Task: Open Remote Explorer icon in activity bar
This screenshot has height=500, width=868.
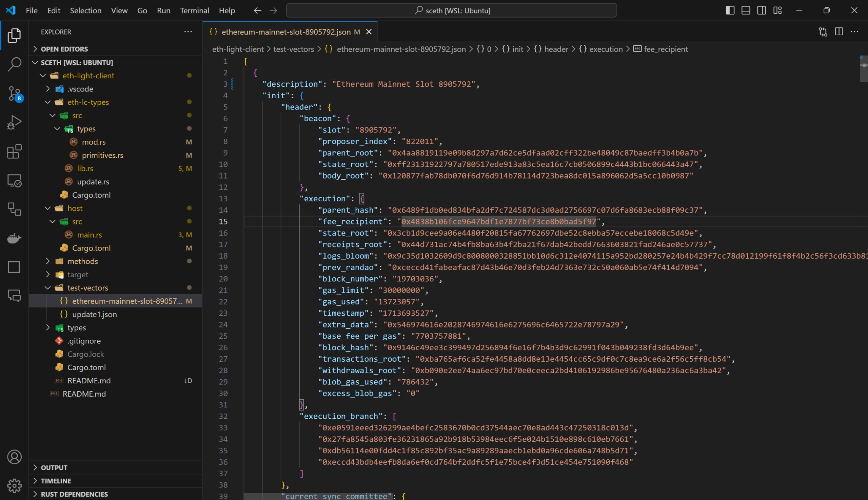Action: point(14,180)
